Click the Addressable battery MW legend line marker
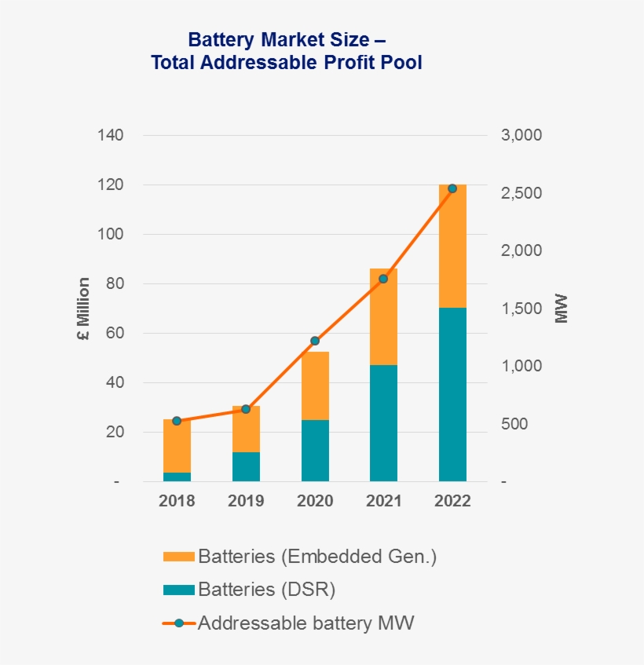Screen dimensions: 644x665 pyautogui.click(x=178, y=623)
